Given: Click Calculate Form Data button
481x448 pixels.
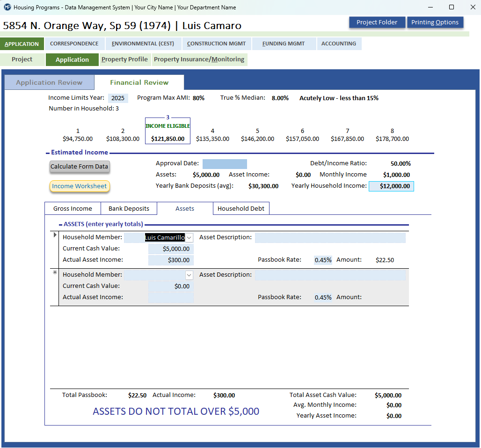Looking at the screenshot, I should [79, 167].
